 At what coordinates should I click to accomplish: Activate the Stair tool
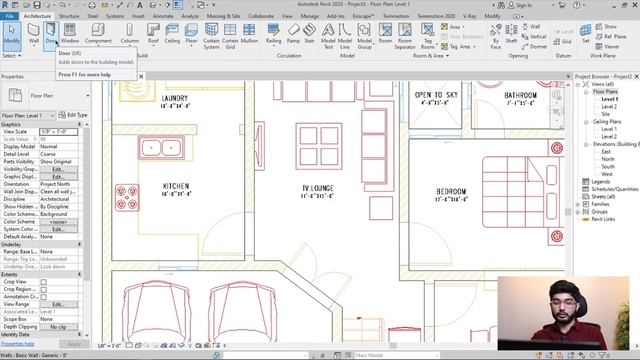pyautogui.click(x=309, y=34)
